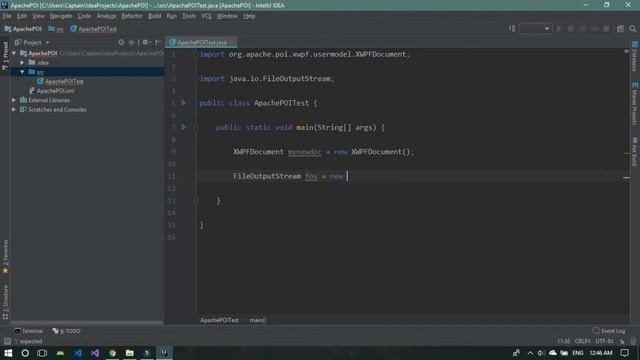Open the Build menu

pyautogui.click(x=154, y=16)
